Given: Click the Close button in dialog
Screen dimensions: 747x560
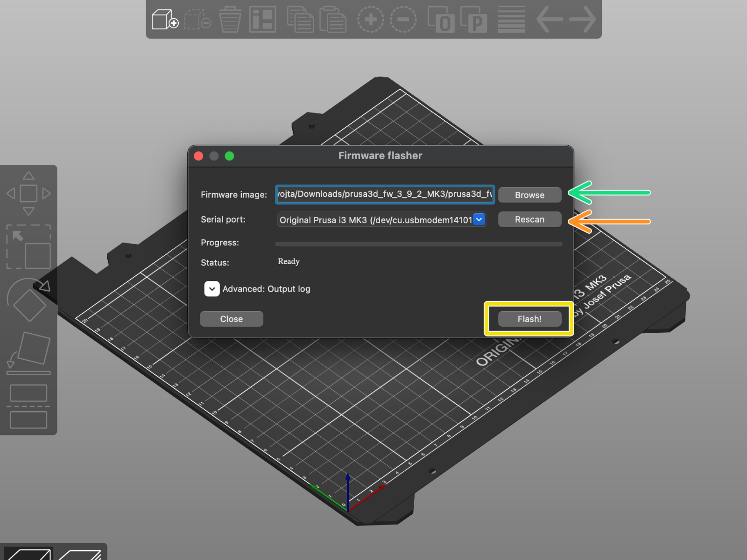Looking at the screenshot, I should click(x=232, y=319).
